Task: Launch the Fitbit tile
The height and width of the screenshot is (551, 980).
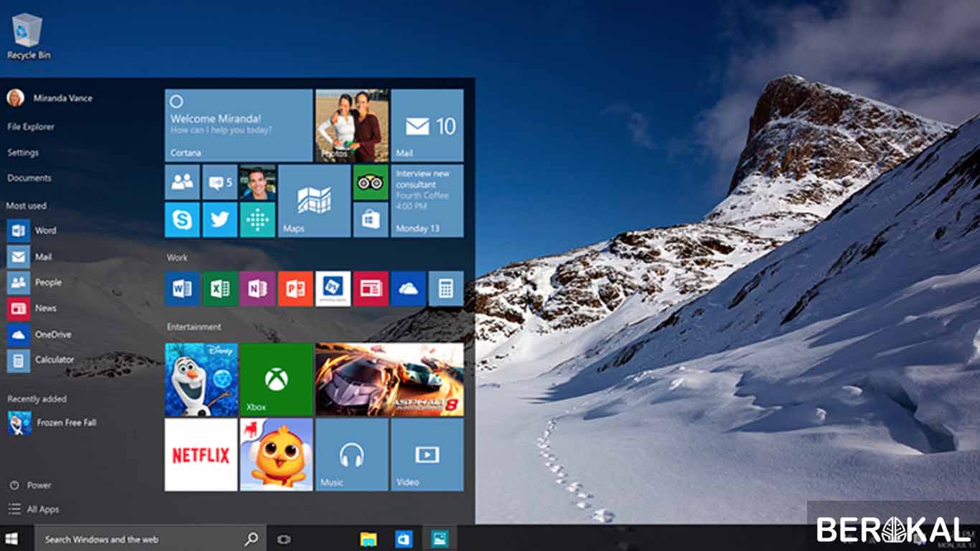Action: click(258, 220)
